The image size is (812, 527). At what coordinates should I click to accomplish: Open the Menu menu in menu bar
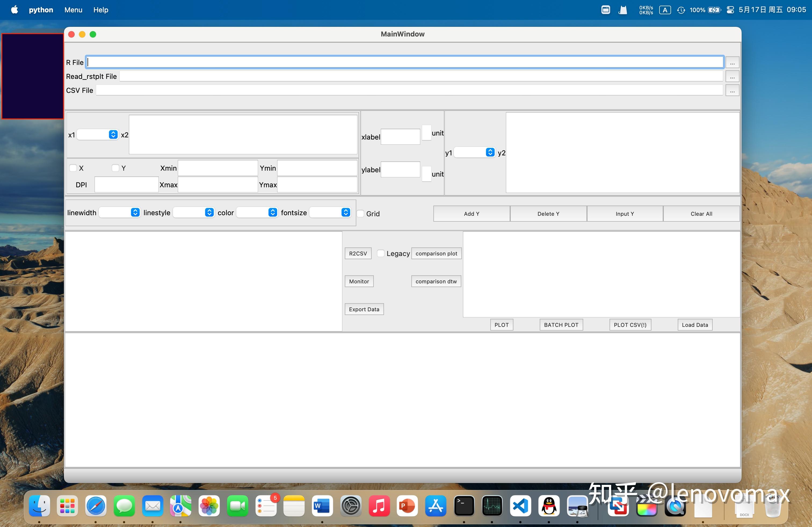[73, 10]
